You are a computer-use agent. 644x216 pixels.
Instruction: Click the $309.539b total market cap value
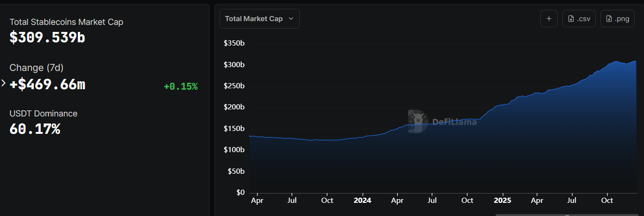47,38
